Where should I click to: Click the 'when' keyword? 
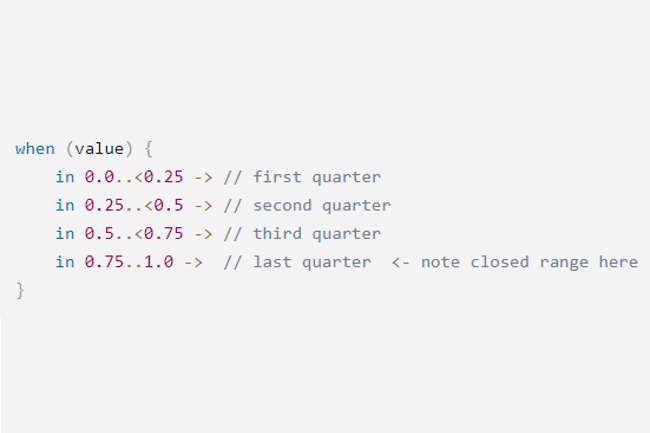[35, 149]
